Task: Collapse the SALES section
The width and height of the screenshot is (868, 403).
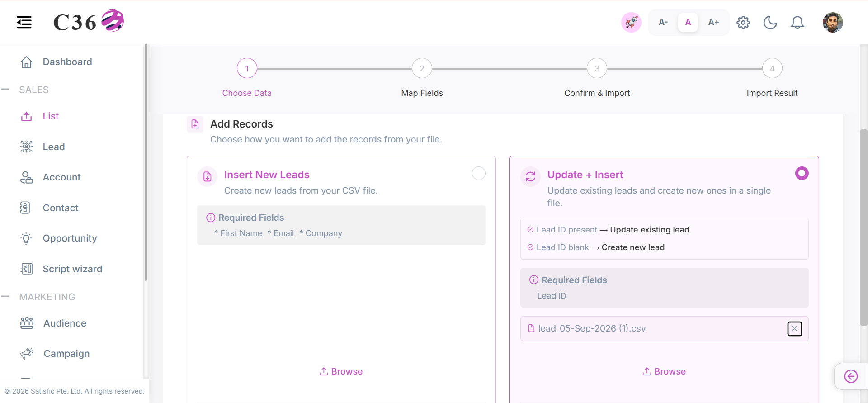Action: tap(5, 90)
